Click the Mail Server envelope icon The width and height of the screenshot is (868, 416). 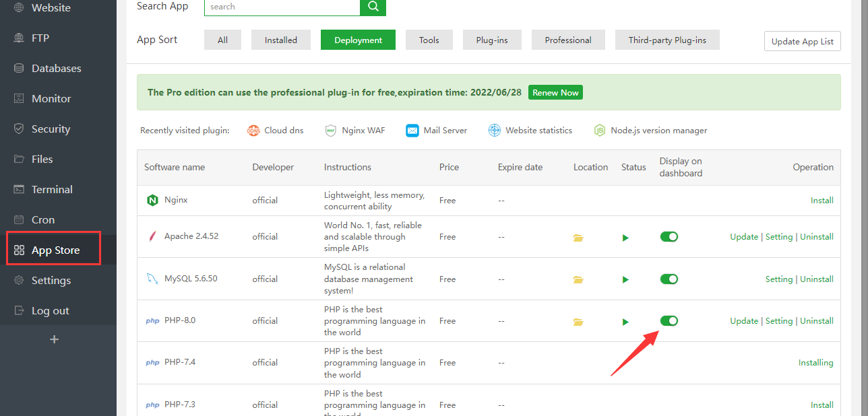click(412, 131)
